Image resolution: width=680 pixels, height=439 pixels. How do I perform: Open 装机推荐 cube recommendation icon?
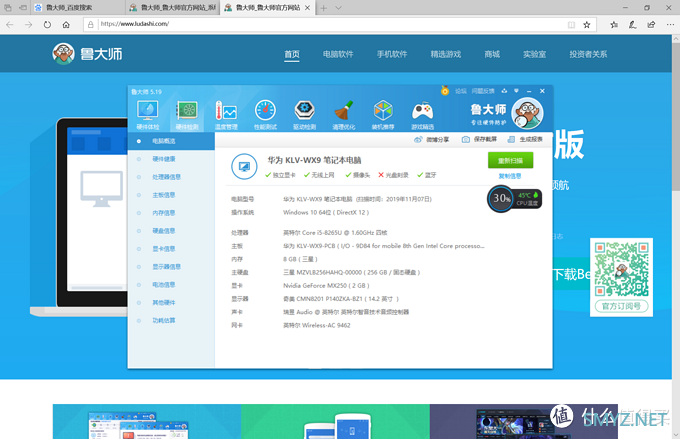[x=383, y=115]
